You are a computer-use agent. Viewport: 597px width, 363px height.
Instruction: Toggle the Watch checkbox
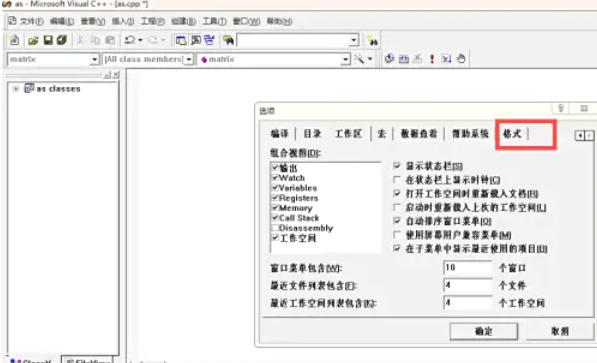(x=275, y=178)
